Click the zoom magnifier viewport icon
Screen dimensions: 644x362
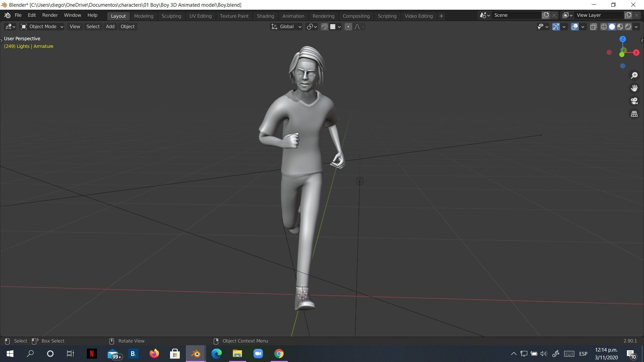pyautogui.click(x=634, y=75)
